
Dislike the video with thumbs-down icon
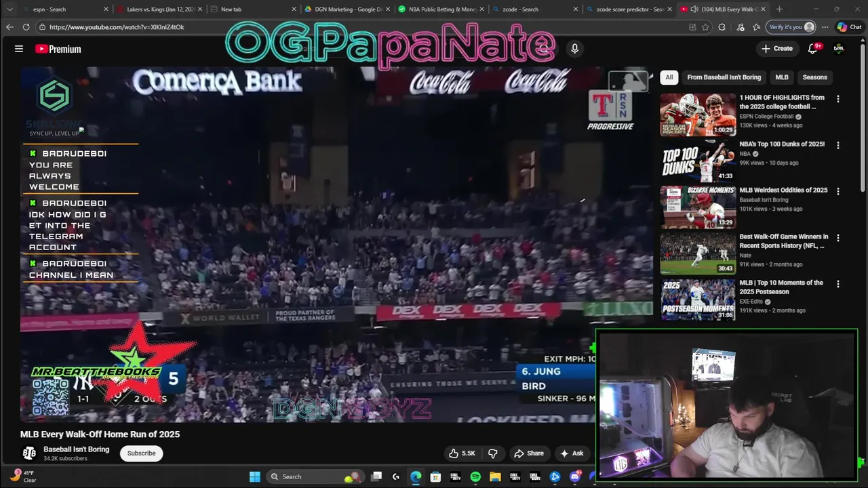(493, 453)
